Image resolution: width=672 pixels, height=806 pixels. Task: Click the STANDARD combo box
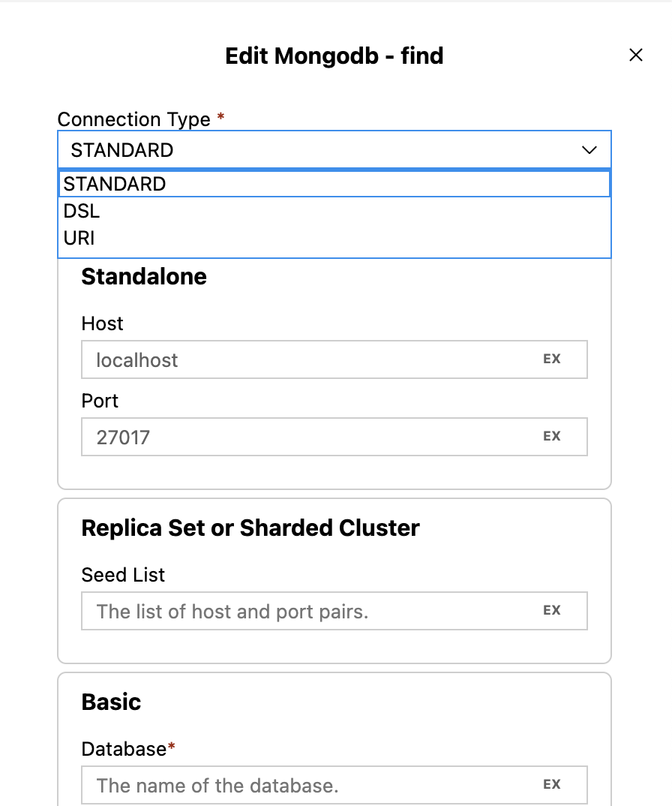[300, 149]
